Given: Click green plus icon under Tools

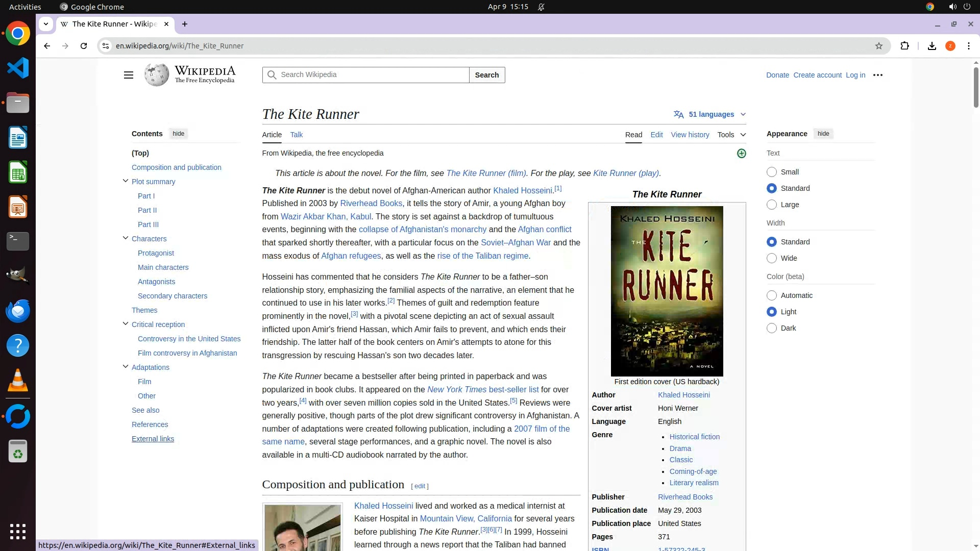Looking at the screenshot, I should click(x=741, y=154).
